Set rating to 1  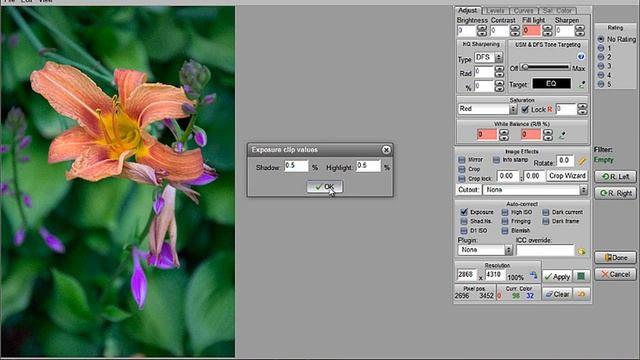point(601,48)
